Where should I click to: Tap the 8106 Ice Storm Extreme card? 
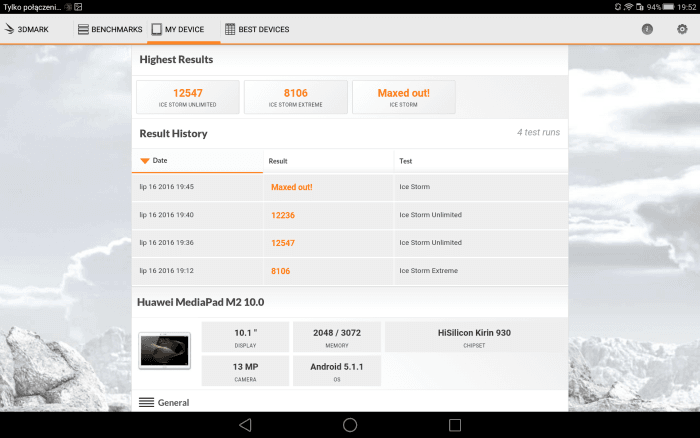(x=296, y=97)
